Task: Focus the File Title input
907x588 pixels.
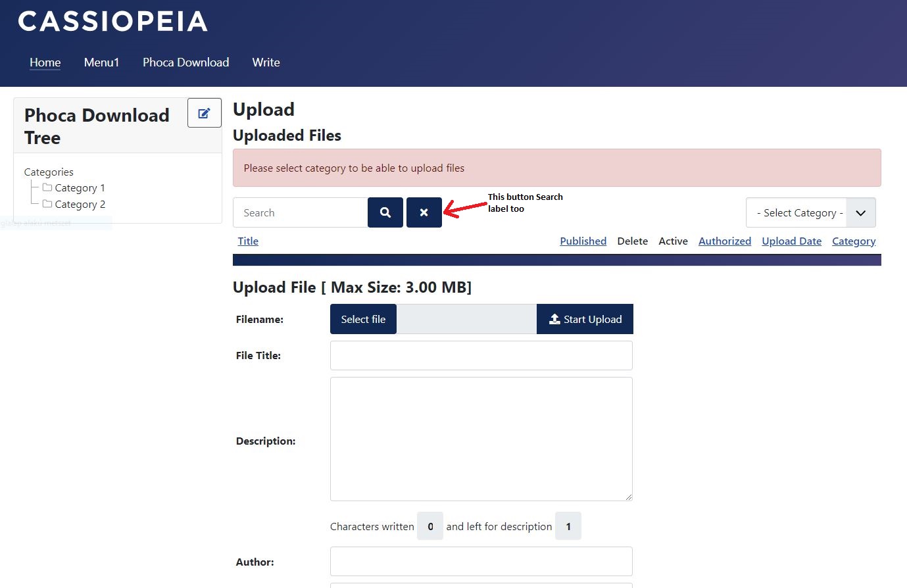Action: (x=481, y=355)
